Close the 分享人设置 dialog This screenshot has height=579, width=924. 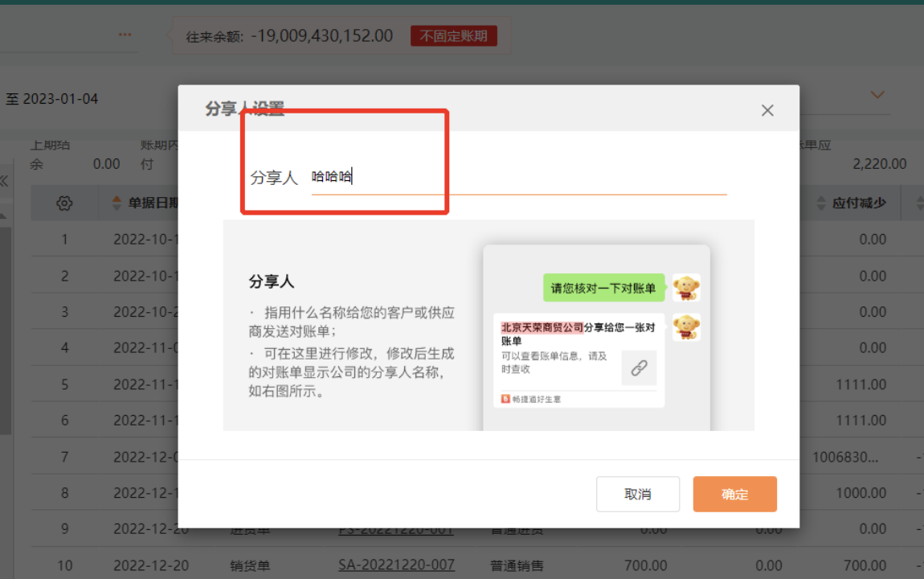click(767, 110)
